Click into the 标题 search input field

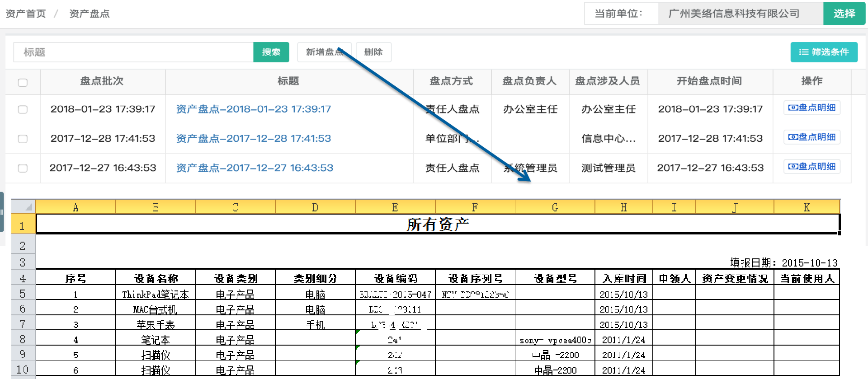133,52
